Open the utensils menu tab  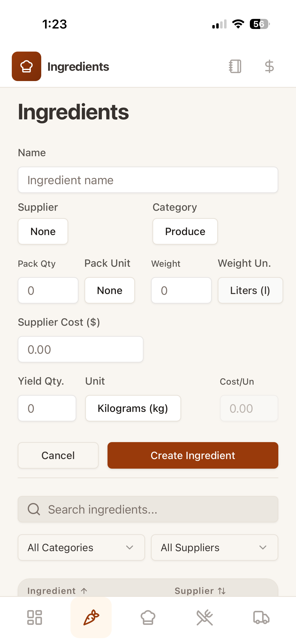(x=205, y=617)
